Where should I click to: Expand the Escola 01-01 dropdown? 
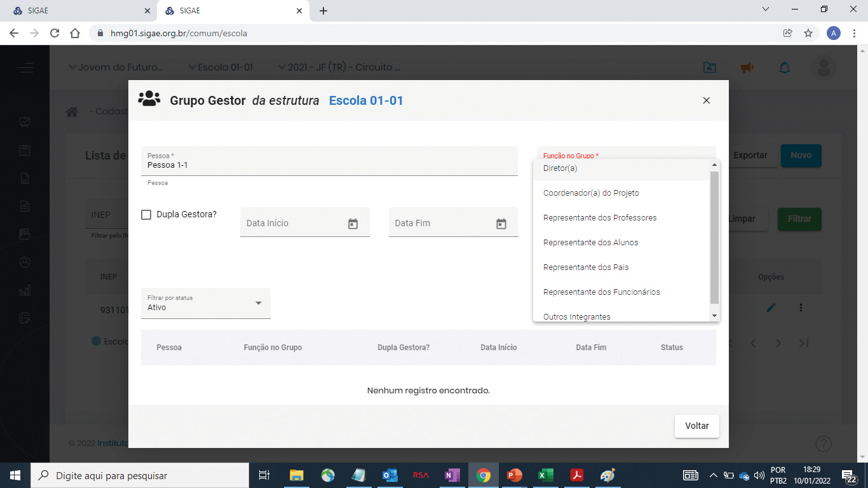coord(220,67)
